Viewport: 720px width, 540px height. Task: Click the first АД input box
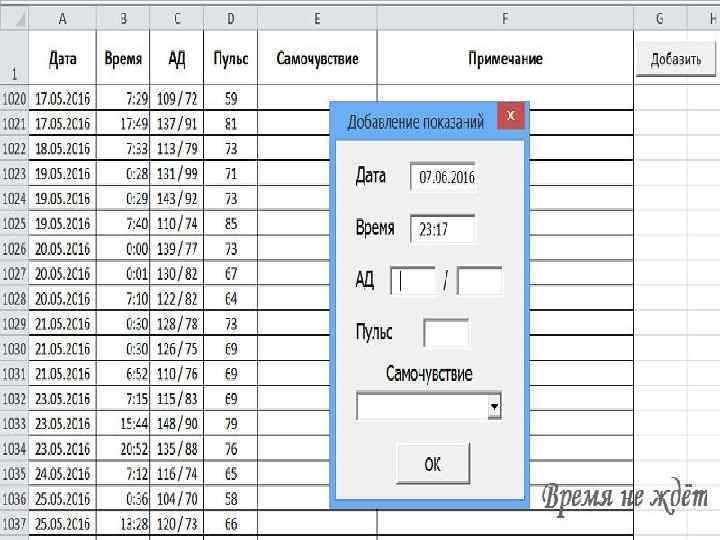[x=412, y=281]
